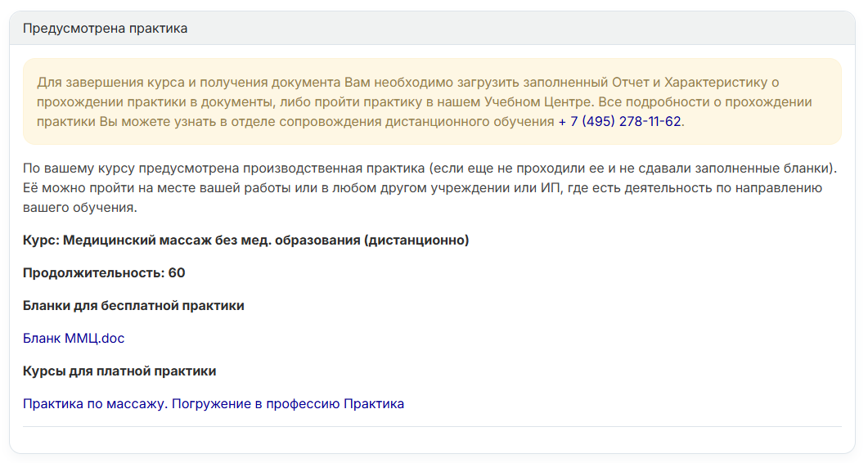
Task: Click the horizontal divider below the practice link
Action: click(x=432, y=426)
